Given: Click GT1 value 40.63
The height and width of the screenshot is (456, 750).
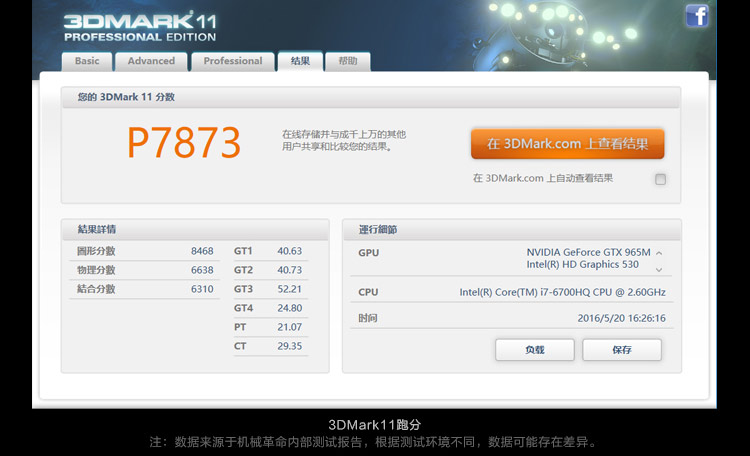Looking at the screenshot, I should (x=289, y=251).
